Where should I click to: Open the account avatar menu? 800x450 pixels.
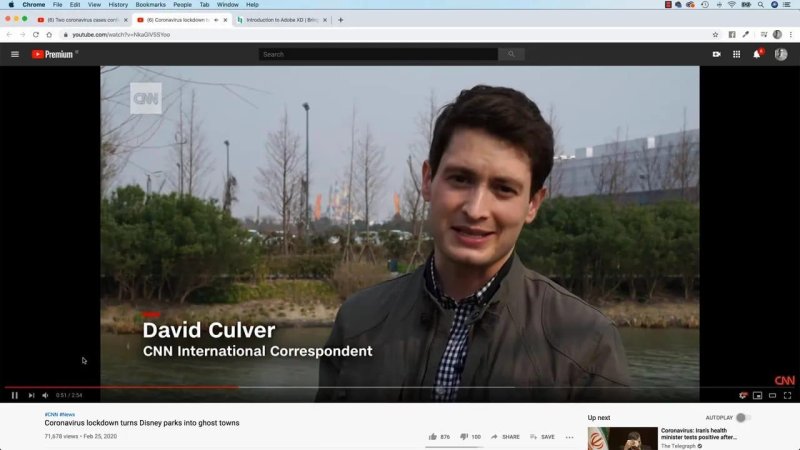[781, 54]
